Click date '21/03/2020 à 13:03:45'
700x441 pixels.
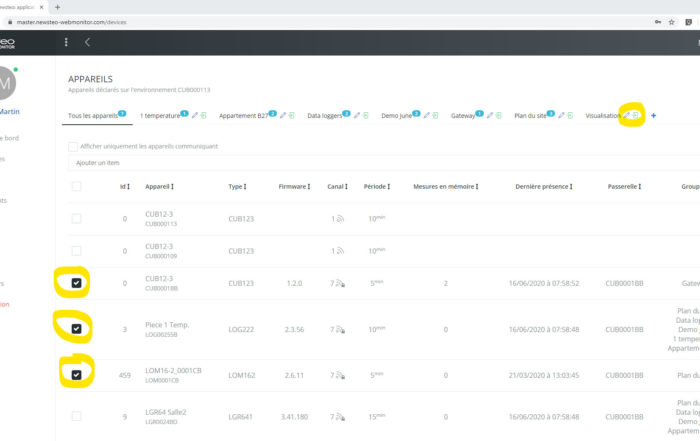[544, 375]
